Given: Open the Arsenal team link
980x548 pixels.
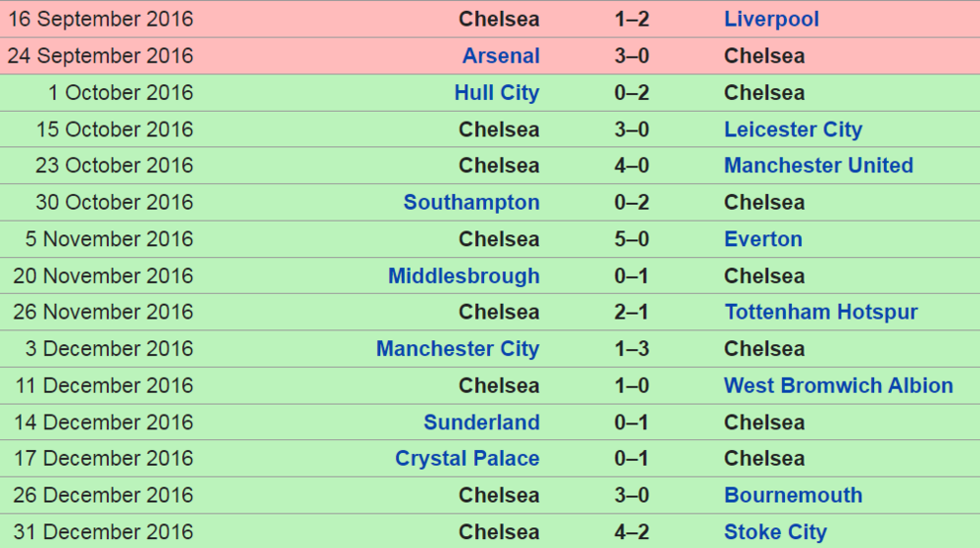Looking at the screenshot, I should tap(501, 56).
